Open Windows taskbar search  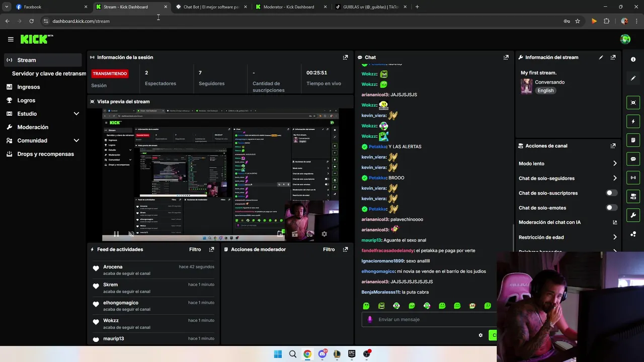293,354
